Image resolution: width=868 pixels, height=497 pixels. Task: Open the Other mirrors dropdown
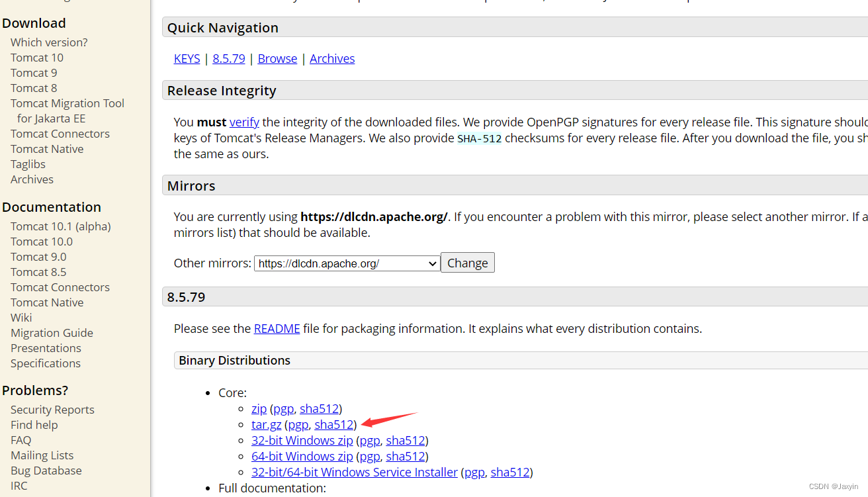click(347, 263)
